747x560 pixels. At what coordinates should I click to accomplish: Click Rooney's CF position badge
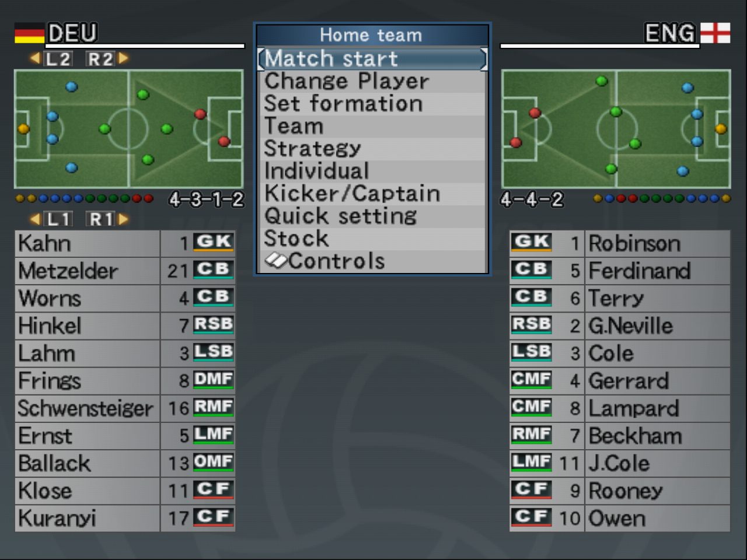click(x=531, y=490)
